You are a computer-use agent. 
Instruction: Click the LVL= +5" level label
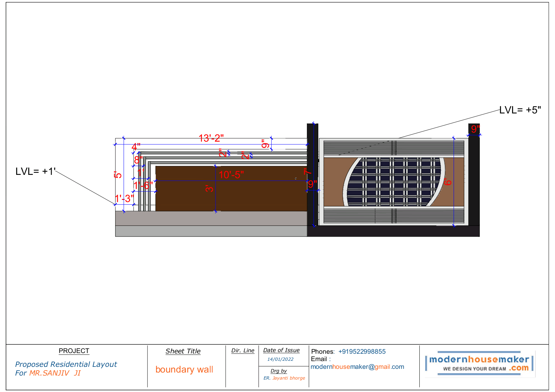pyautogui.click(x=520, y=110)
